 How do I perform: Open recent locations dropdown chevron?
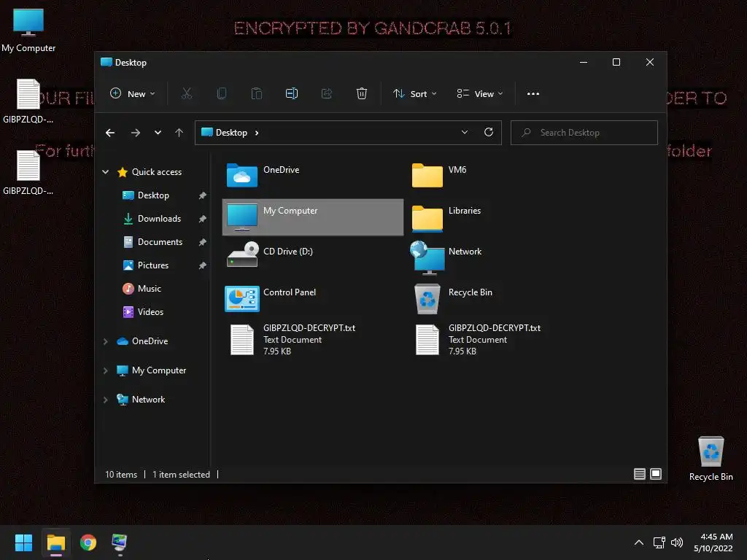158,133
